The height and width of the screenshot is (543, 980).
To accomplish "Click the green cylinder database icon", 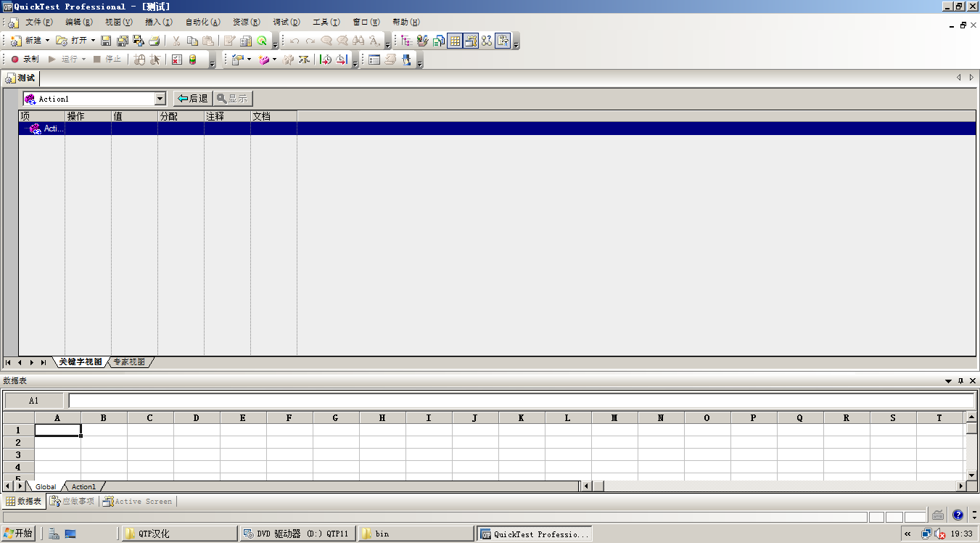I will click(x=193, y=60).
